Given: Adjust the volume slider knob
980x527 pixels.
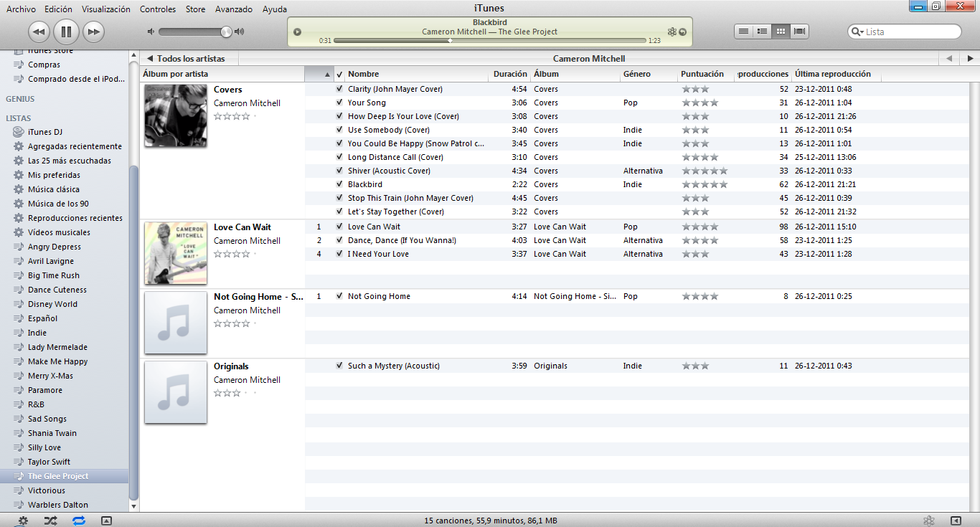Looking at the screenshot, I should 227,32.
